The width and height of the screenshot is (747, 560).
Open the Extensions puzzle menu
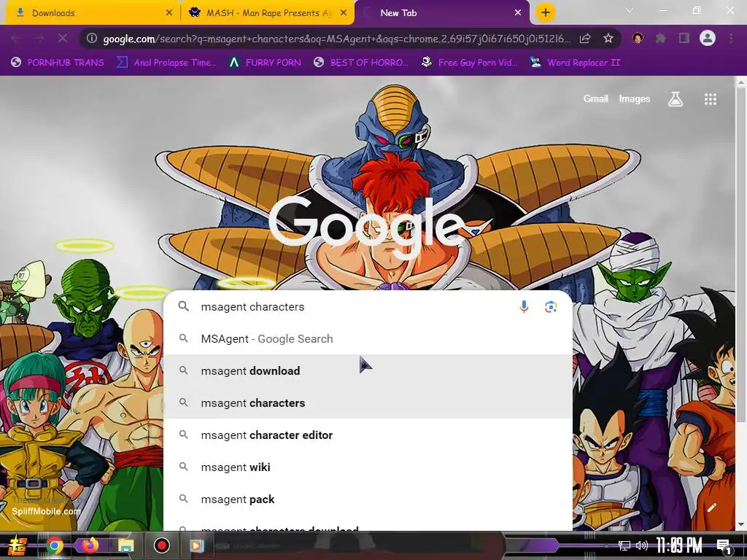pyautogui.click(x=661, y=38)
